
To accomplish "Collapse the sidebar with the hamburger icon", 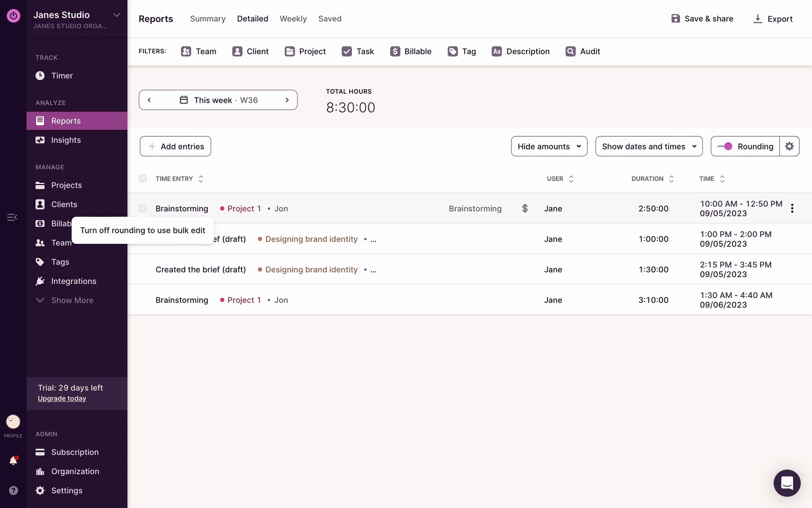I will 12,217.
